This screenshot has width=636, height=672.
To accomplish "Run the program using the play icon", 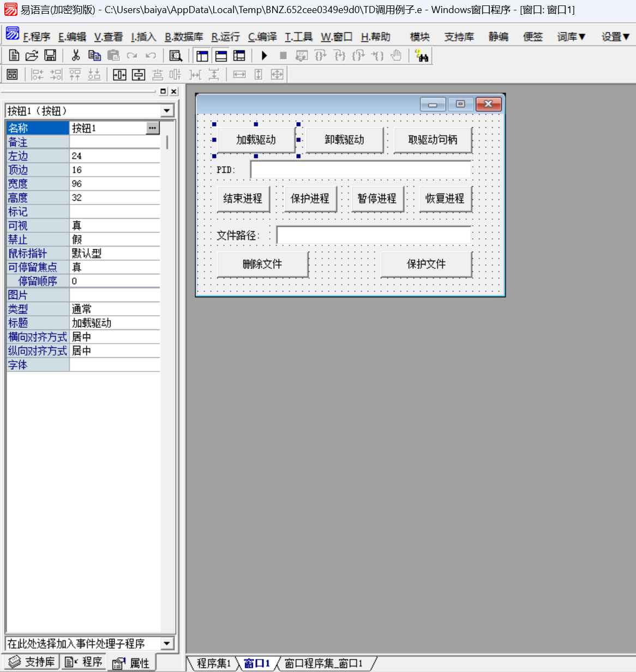I will coord(264,55).
